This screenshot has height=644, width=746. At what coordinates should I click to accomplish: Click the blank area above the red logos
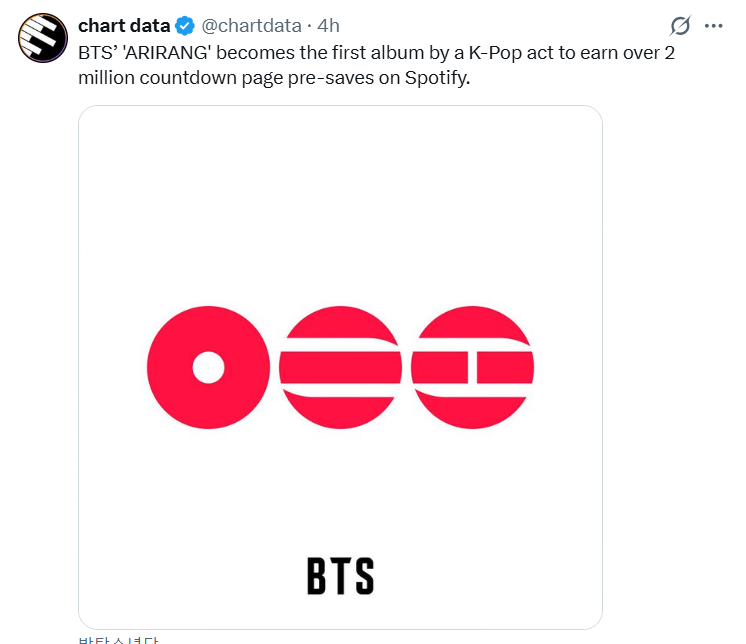(340, 200)
